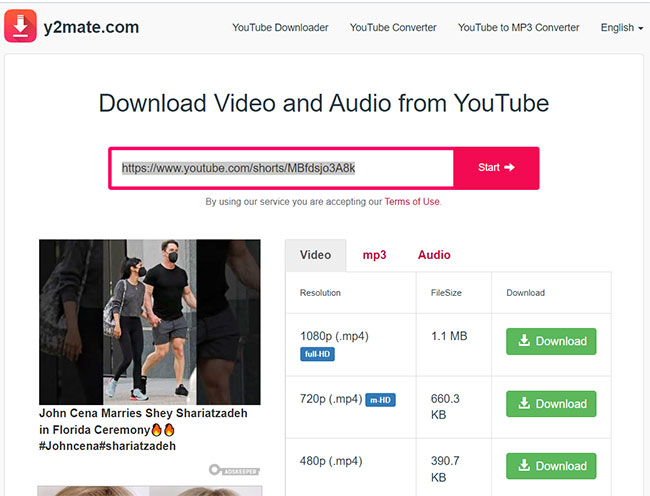
Task: Click the Resolution column header
Action: click(x=320, y=293)
